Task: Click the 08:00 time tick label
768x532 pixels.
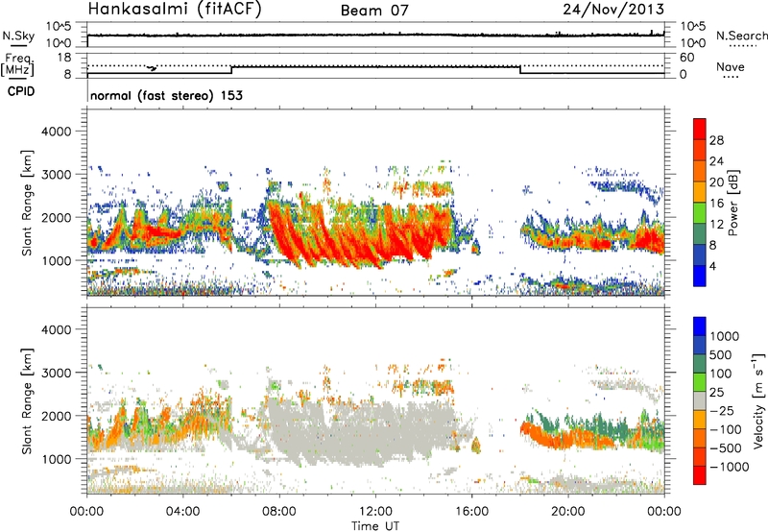Action: [x=279, y=512]
